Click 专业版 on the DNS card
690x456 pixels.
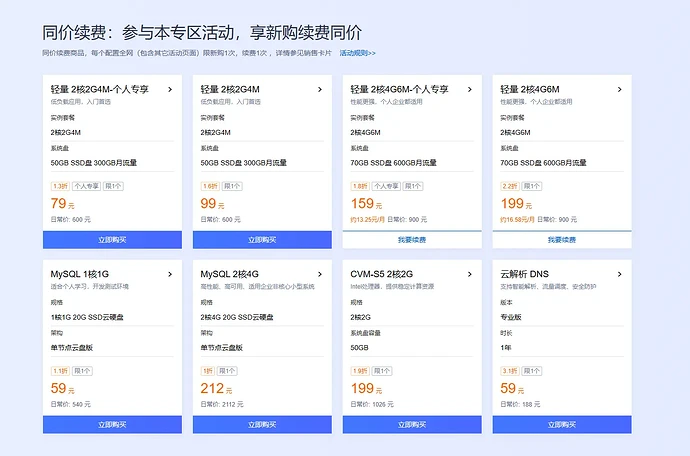511,317
